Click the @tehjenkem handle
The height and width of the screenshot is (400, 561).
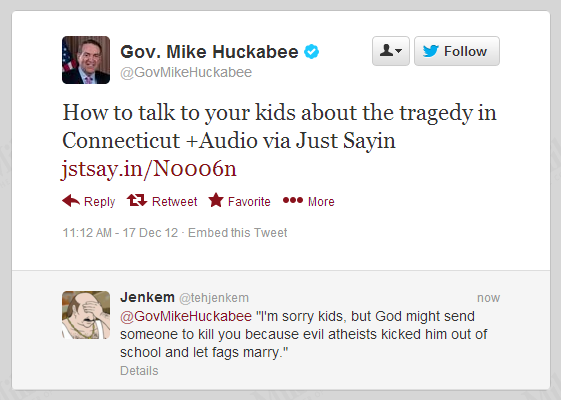pos(214,298)
